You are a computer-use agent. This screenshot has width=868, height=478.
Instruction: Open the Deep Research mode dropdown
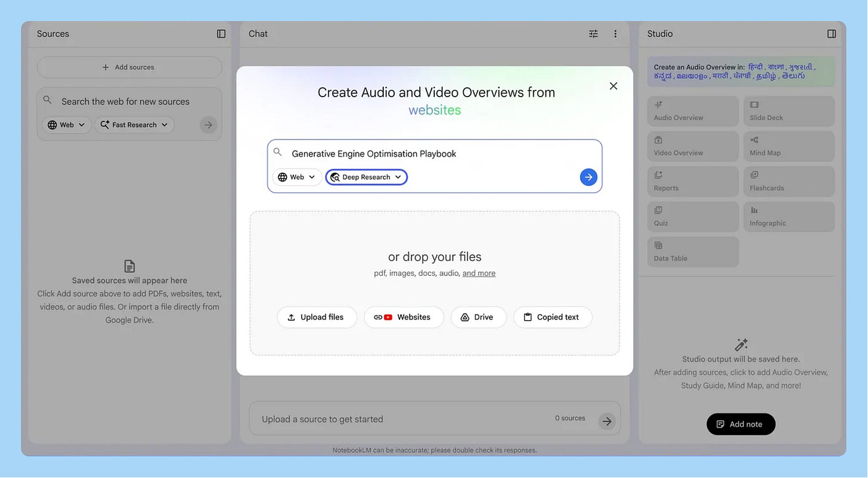tap(367, 177)
